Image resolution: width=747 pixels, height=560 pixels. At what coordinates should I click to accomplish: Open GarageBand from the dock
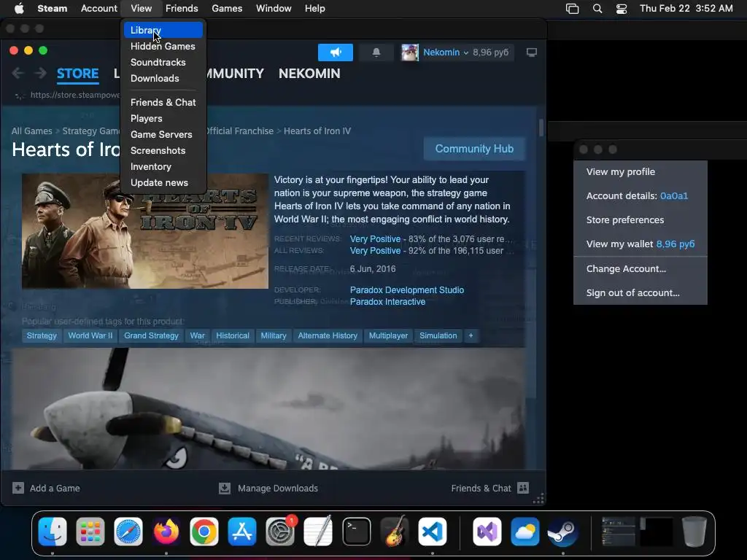(395, 532)
